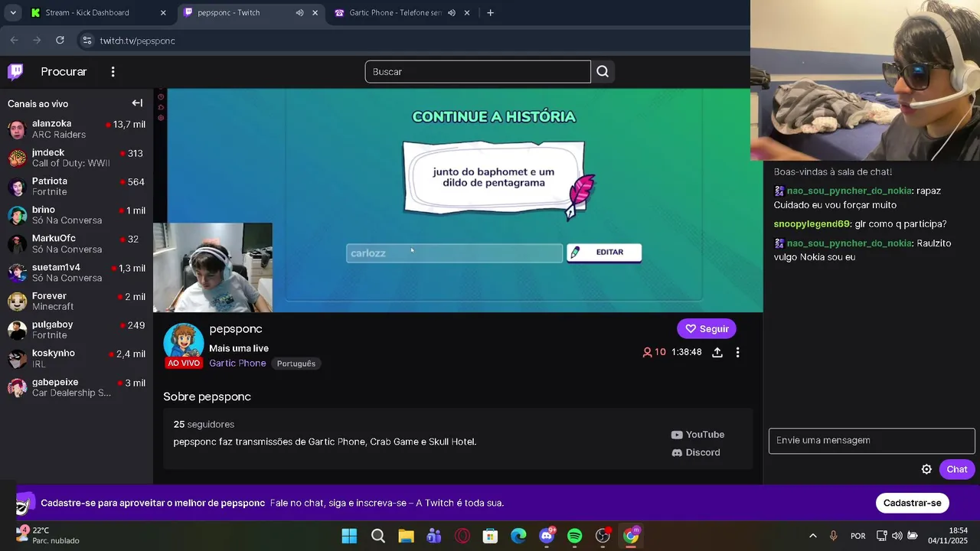Image resolution: width=980 pixels, height=551 pixels.
Task: Open Spotify from the taskbar
Action: [574, 536]
